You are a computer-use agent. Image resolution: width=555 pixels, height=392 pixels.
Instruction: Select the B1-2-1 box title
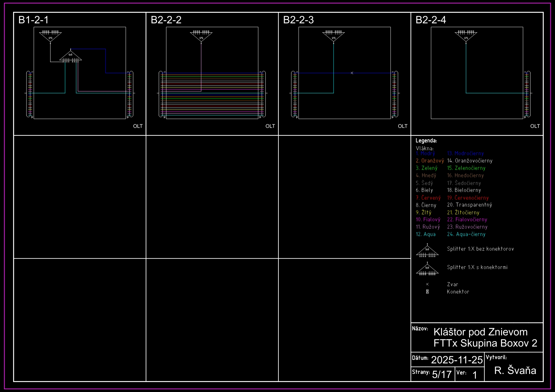tap(34, 20)
